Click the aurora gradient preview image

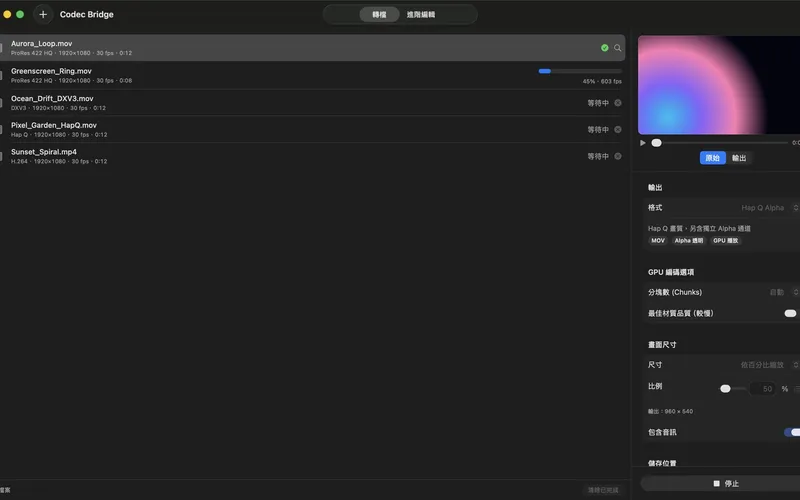click(x=719, y=85)
